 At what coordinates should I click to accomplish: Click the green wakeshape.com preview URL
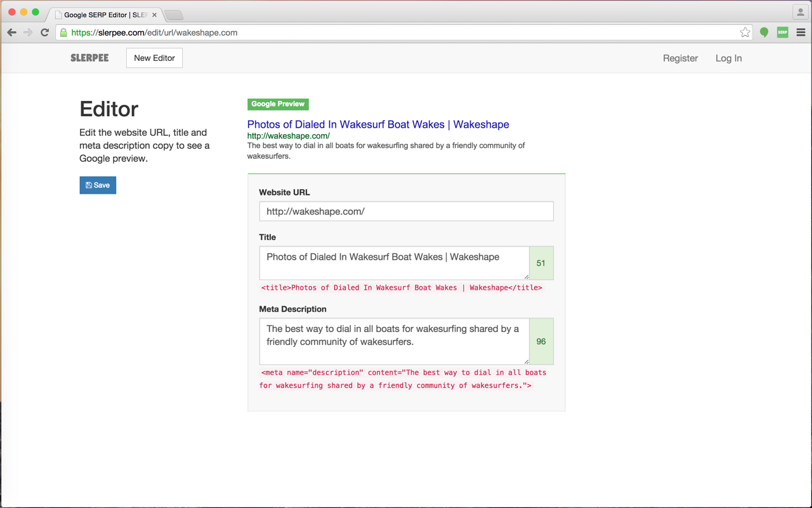[x=289, y=136]
